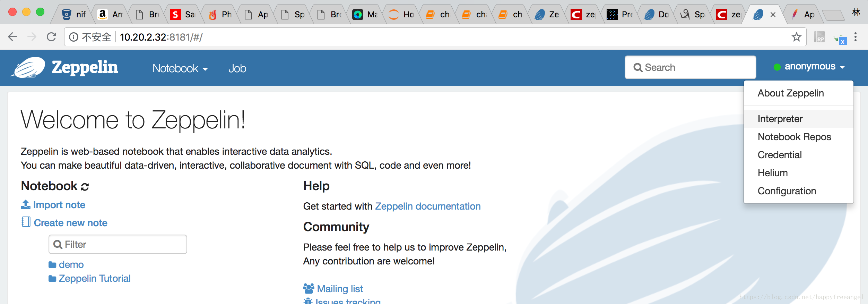
Task: Switch to the 'Ma' browser tab
Action: point(365,15)
